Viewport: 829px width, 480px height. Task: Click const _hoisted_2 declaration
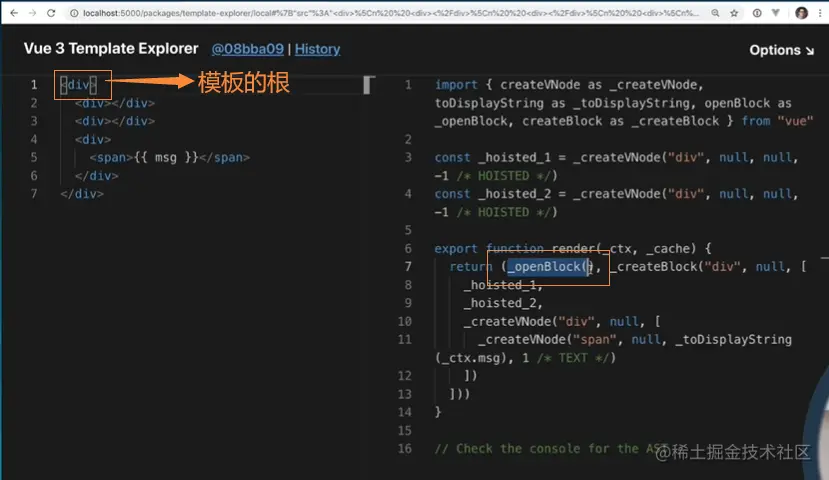coord(616,203)
